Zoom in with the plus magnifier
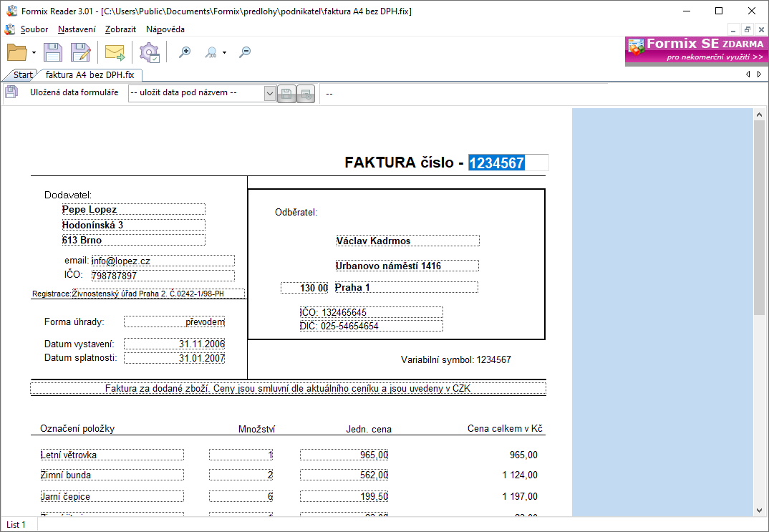This screenshot has width=769, height=532. (185, 52)
